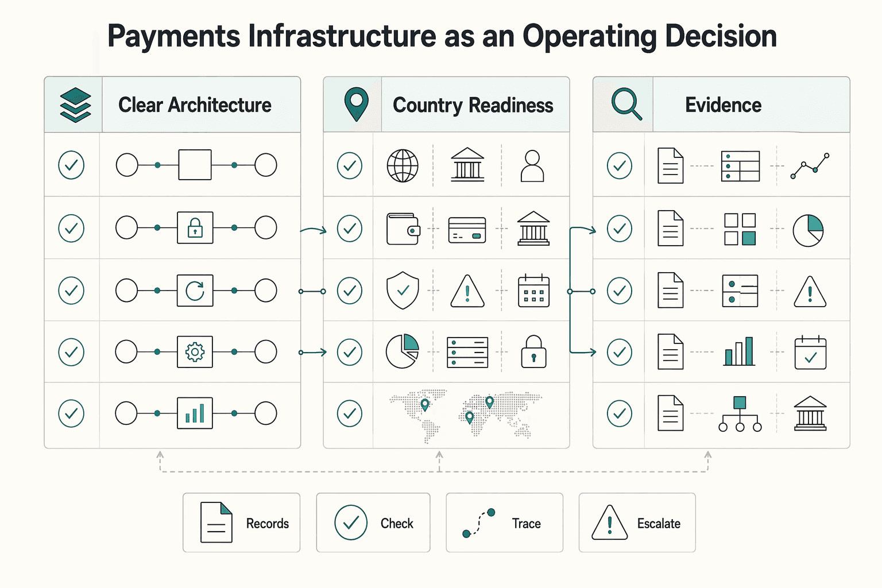Select the bar chart node in Clear Architecture
This screenshot has height=588, width=882.
coord(195,413)
